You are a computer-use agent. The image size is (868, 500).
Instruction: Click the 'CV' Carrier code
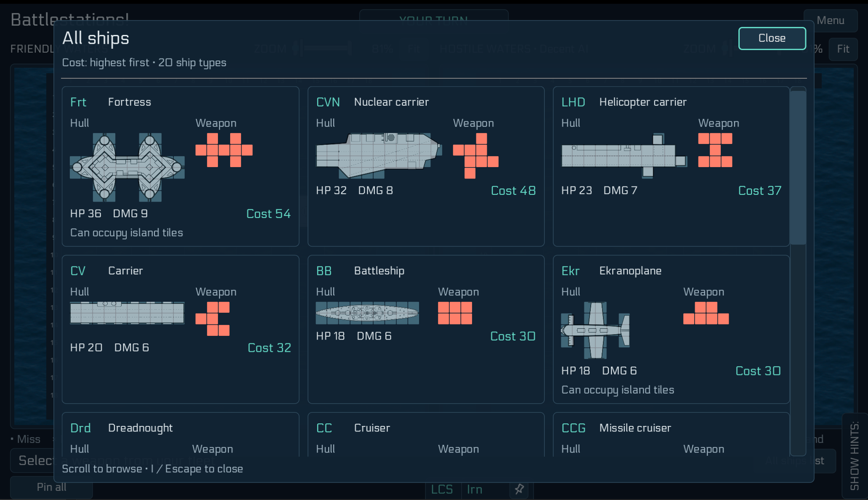pyautogui.click(x=78, y=271)
